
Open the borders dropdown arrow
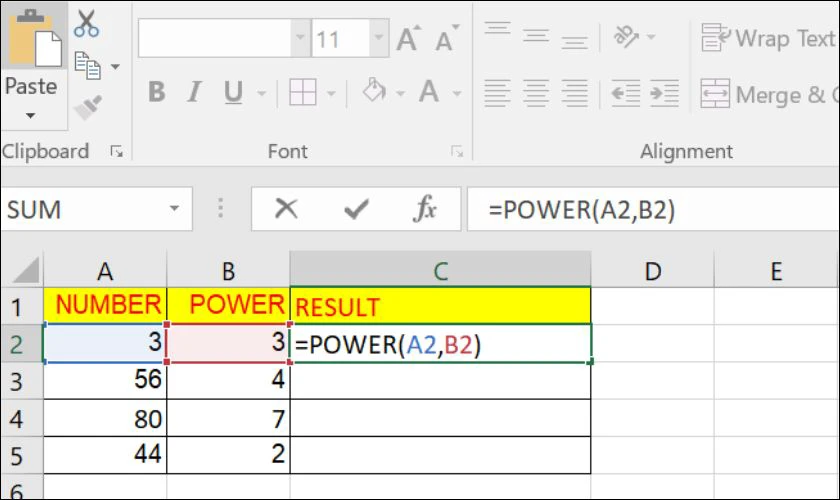[332, 93]
